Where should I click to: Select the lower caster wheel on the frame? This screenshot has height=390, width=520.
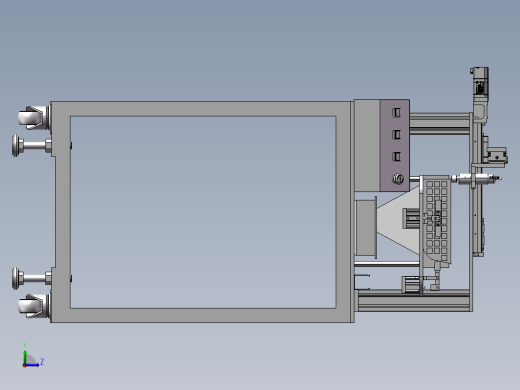pyautogui.click(x=31, y=306)
